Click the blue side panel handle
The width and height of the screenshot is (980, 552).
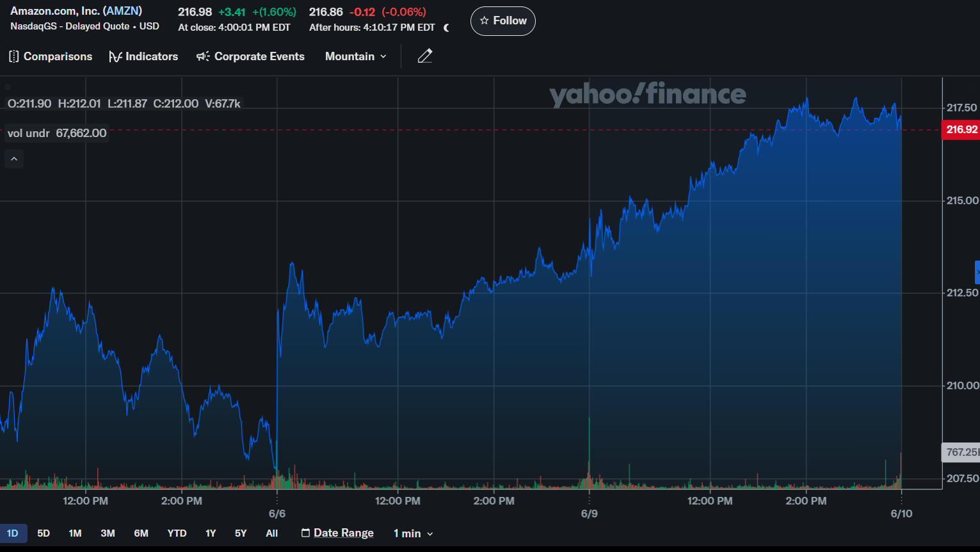coord(977,272)
